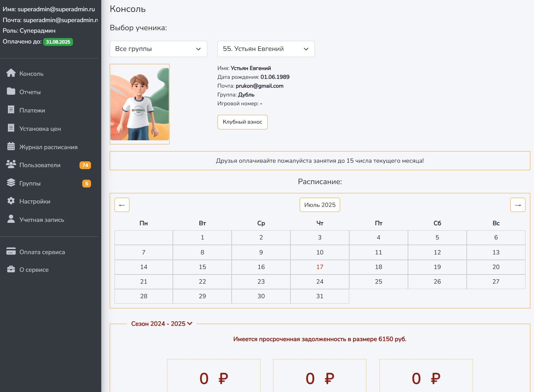This screenshot has width=534, height=392.
Task: Go to next month with right arrow
Action: click(518, 205)
